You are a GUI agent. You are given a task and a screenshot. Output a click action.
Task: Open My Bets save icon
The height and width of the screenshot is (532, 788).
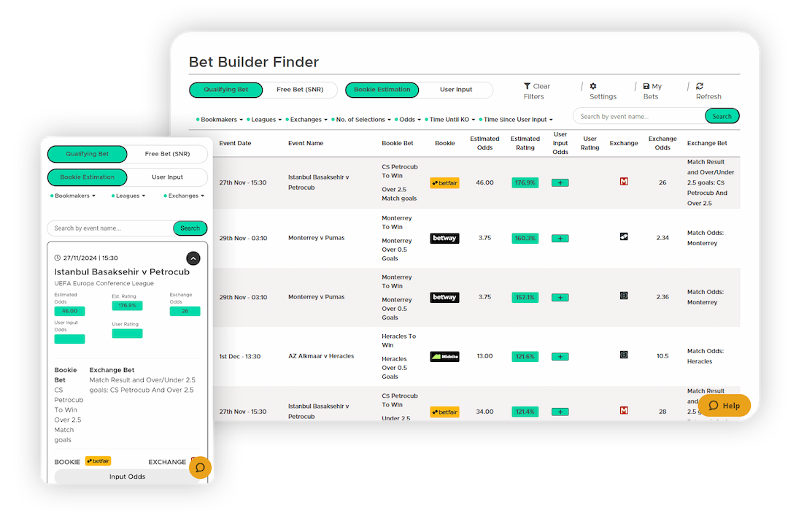pyautogui.click(x=646, y=86)
